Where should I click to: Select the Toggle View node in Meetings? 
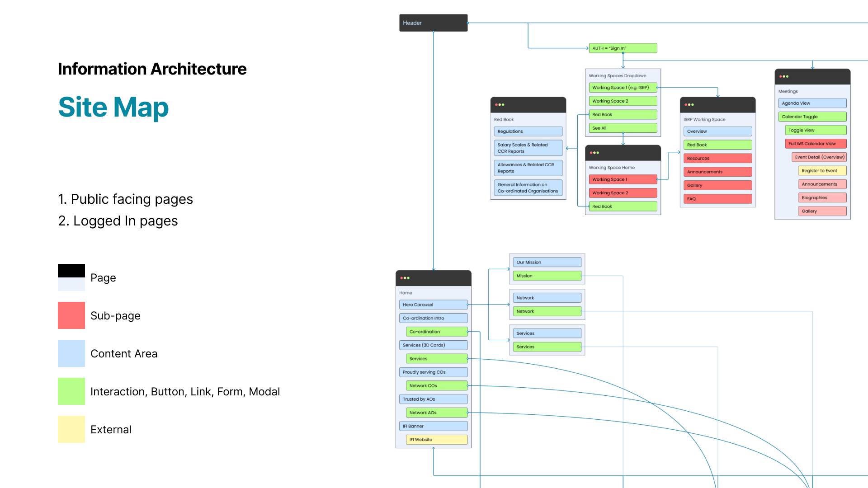815,130
